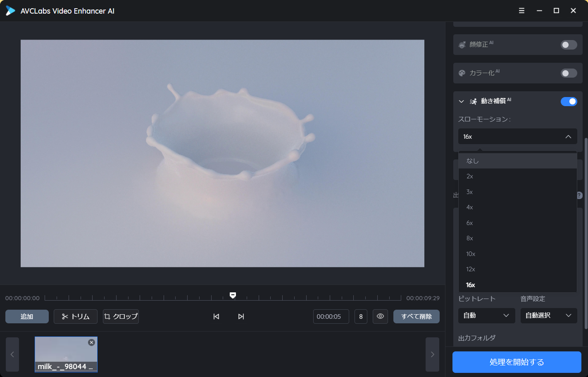
Task: Jump to previous frame
Action: tap(216, 316)
